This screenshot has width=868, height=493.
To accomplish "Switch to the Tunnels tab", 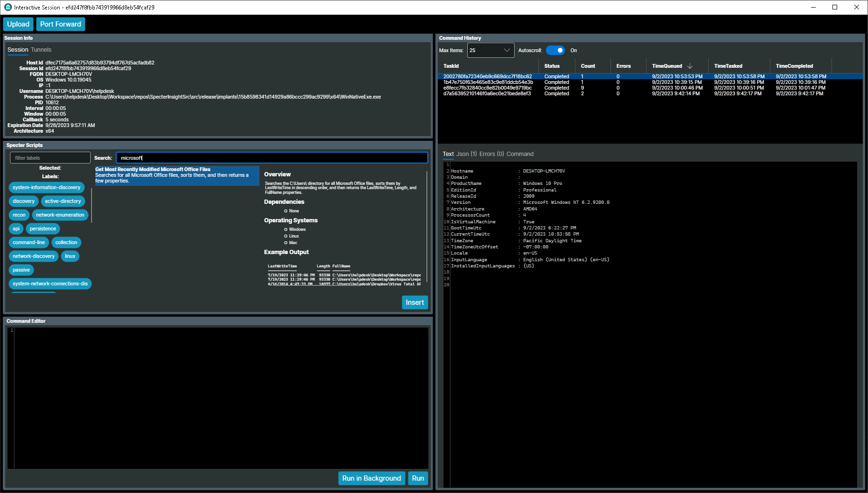I will [x=41, y=49].
